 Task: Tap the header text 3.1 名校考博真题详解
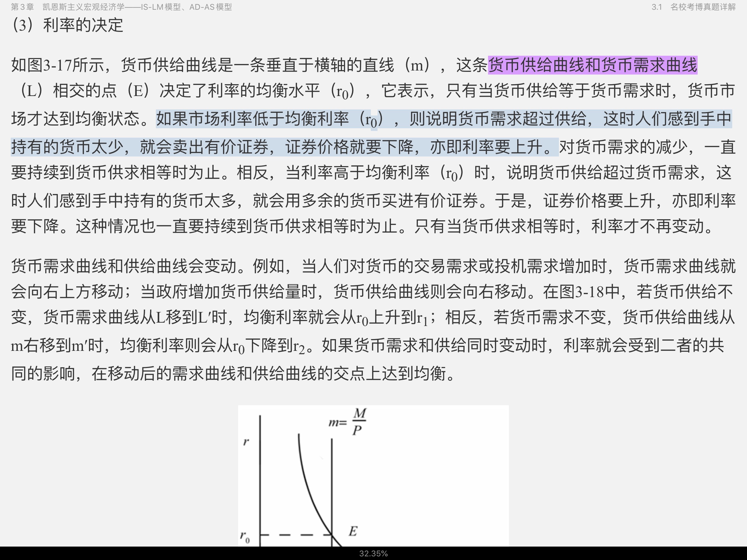pyautogui.click(x=693, y=7)
